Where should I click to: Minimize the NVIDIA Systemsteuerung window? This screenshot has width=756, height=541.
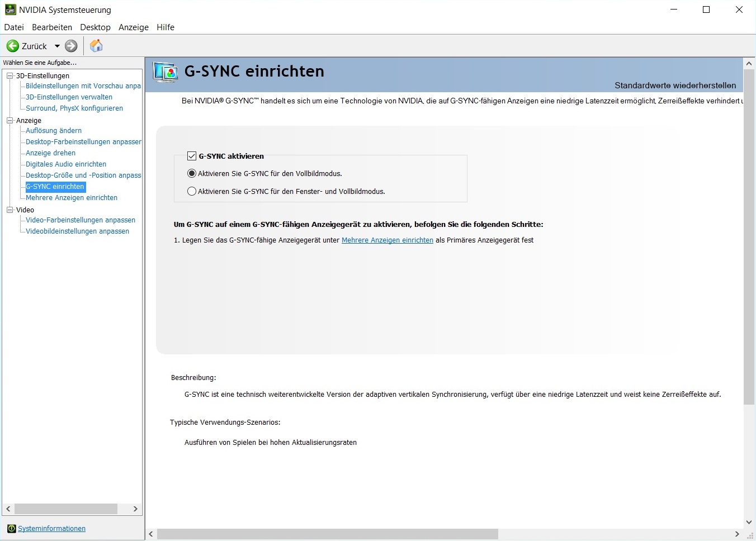pyautogui.click(x=674, y=10)
